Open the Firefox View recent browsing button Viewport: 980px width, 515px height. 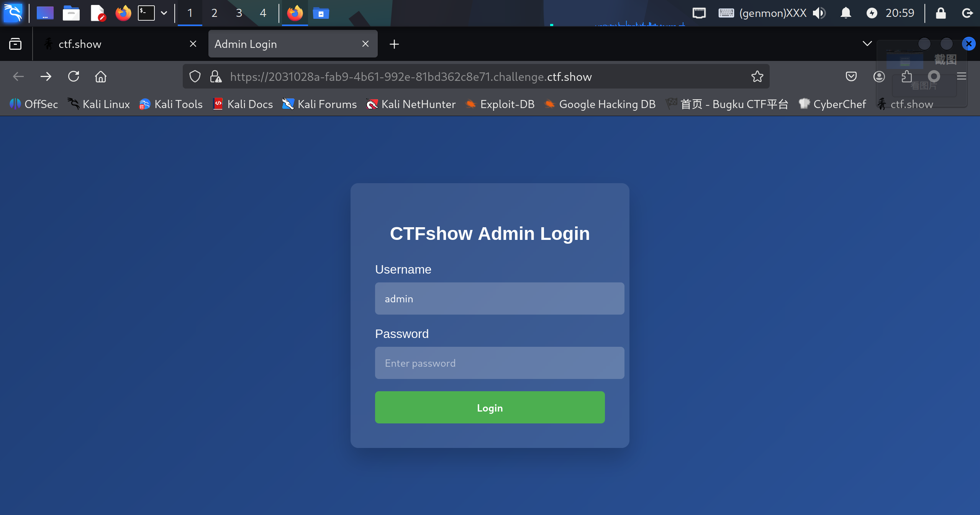point(15,44)
